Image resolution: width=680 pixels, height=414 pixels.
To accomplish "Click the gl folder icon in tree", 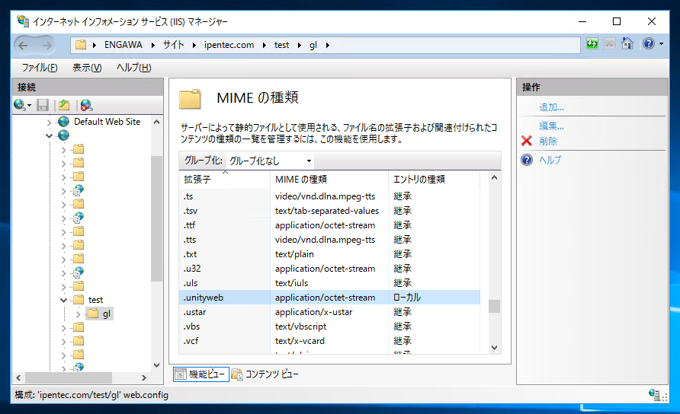I will tap(93, 313).
